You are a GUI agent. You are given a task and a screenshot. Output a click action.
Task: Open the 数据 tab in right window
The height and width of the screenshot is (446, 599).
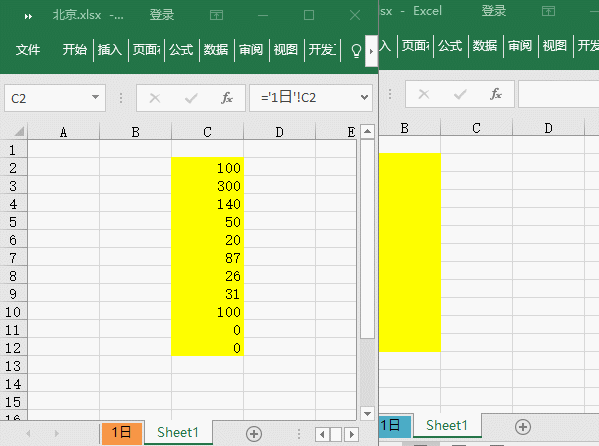[485, 46]
